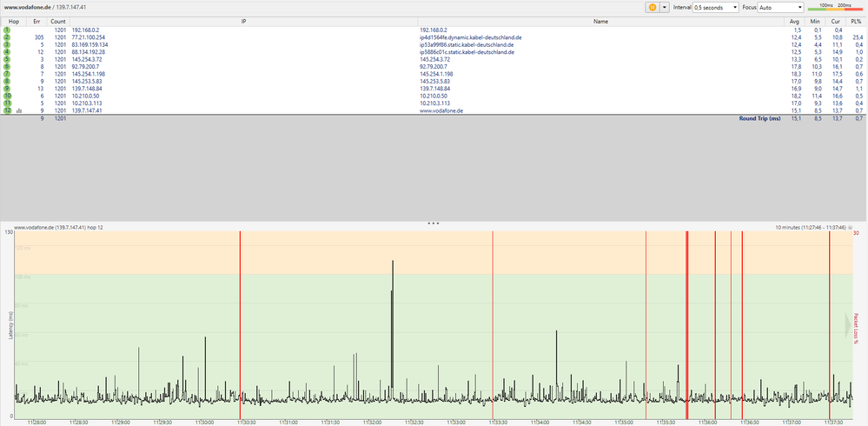
Task: Click the arrow on the graph's right edge
Action: pyautogui.click(x=850, y=325)
